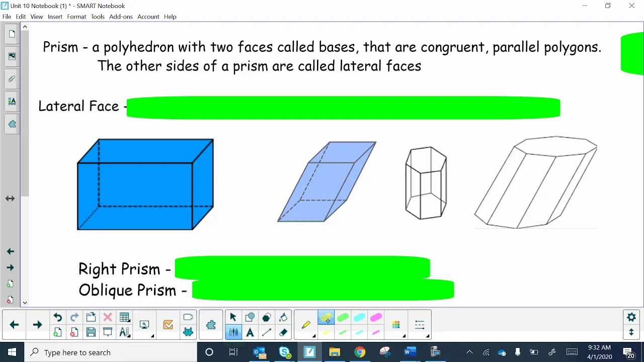Go to next page via sidebar arrow

(x=10, y=267)
